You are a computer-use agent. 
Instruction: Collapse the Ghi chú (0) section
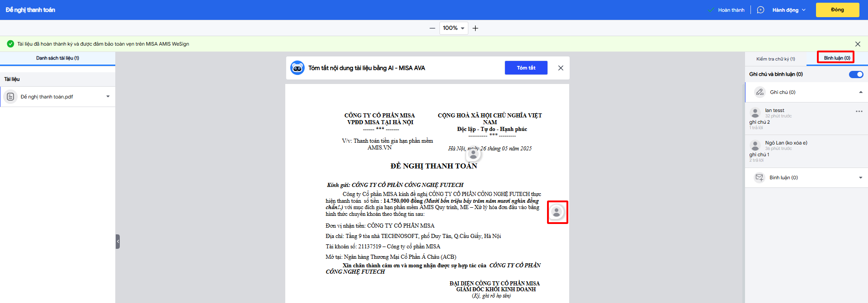(x=861, y=92)
